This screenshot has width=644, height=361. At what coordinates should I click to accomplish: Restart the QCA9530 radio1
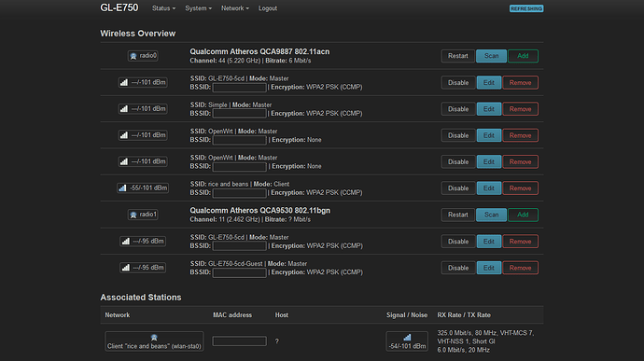[458, 215]
